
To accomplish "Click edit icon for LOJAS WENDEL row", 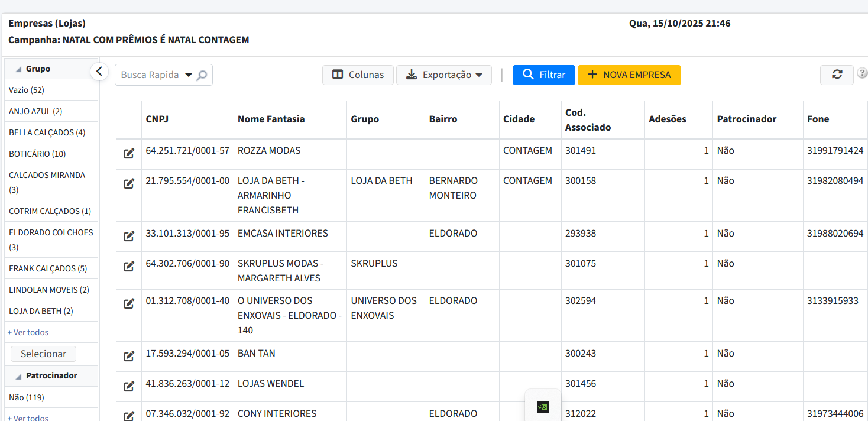I will click(129, 387).
